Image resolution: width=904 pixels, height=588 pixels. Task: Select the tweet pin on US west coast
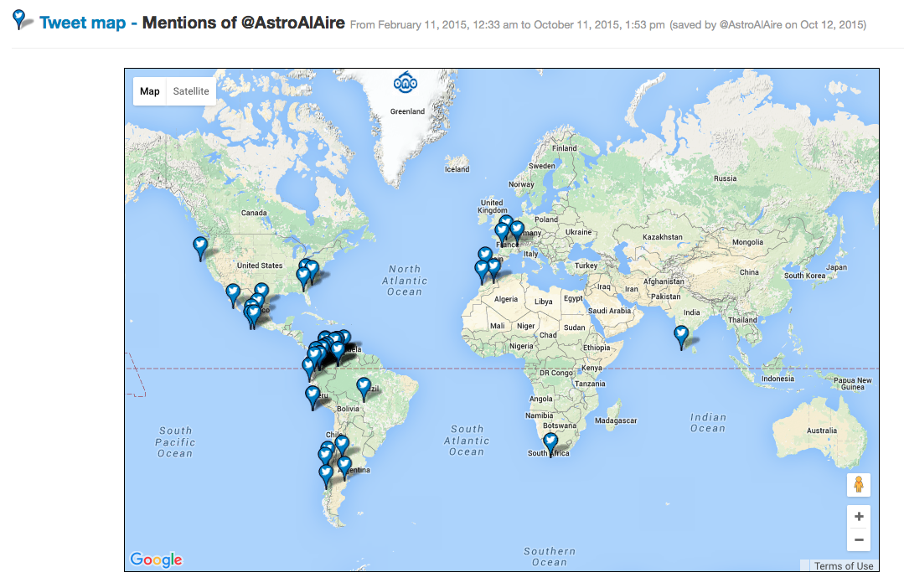200,245
